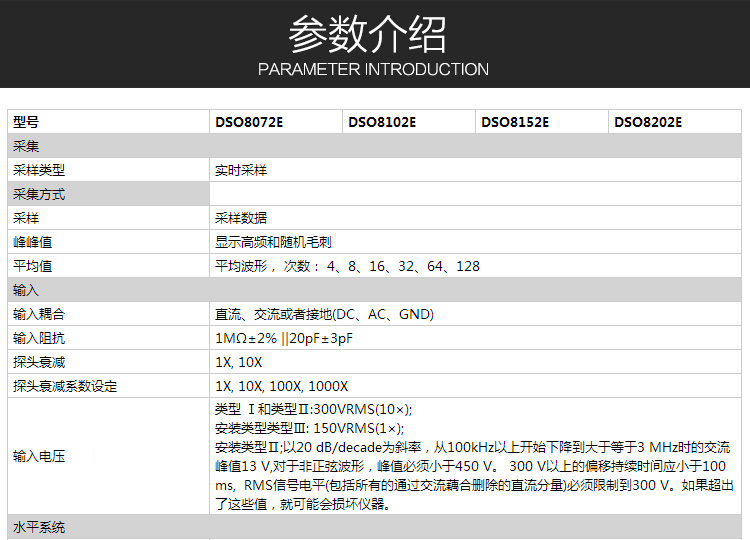
Task: Click the 采样数据 value cell
Action: [x=241, y=218]
